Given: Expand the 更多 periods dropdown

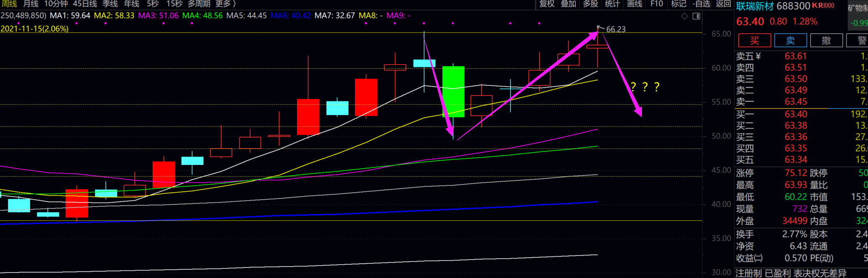Looking at the screenshot, I should (x=226, y=4).
